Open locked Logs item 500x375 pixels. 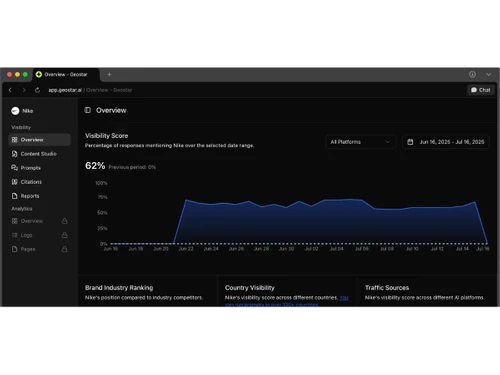point(39,235)
